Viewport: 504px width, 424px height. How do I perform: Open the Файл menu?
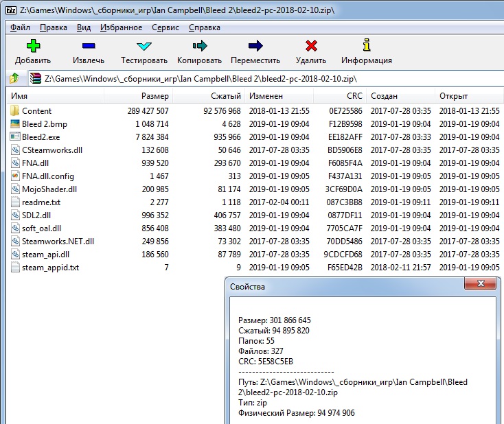[20, 27]
